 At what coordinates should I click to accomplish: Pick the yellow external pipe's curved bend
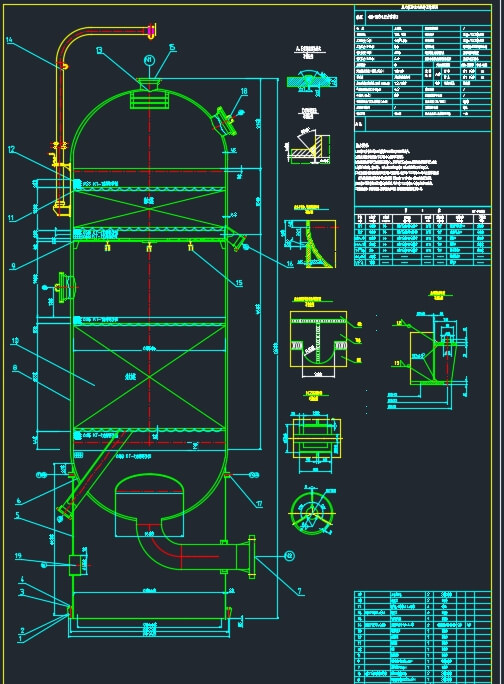(x=72, y=41)
